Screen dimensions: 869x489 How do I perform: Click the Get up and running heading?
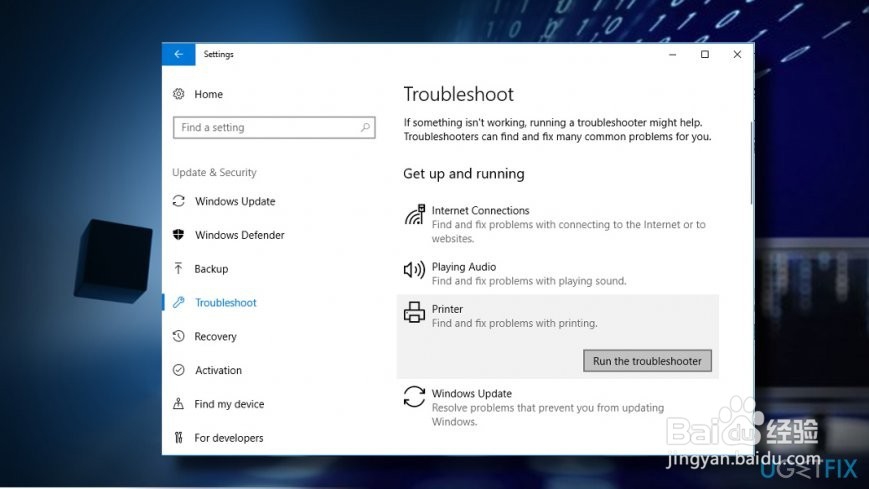click(464, 174)
